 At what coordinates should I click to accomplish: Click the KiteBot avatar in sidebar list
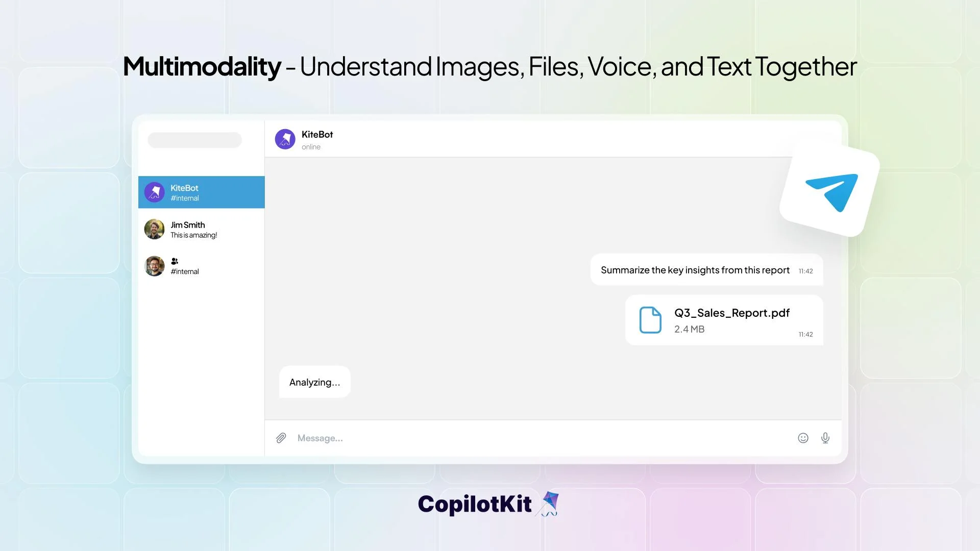154,192
